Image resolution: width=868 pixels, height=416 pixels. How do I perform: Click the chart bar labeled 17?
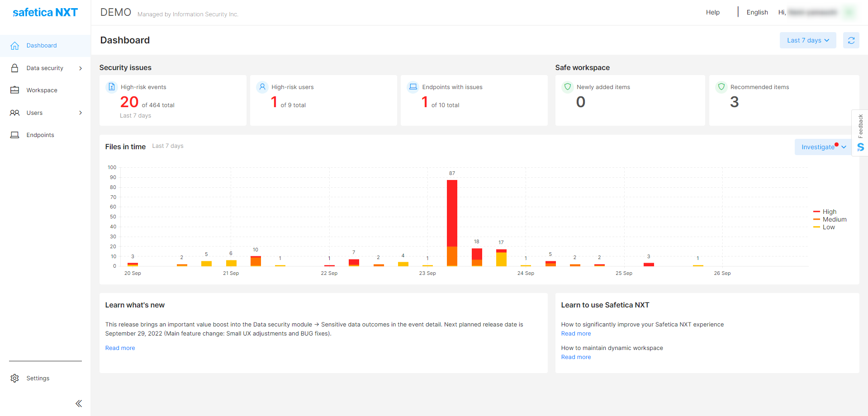tap(501, 258)
